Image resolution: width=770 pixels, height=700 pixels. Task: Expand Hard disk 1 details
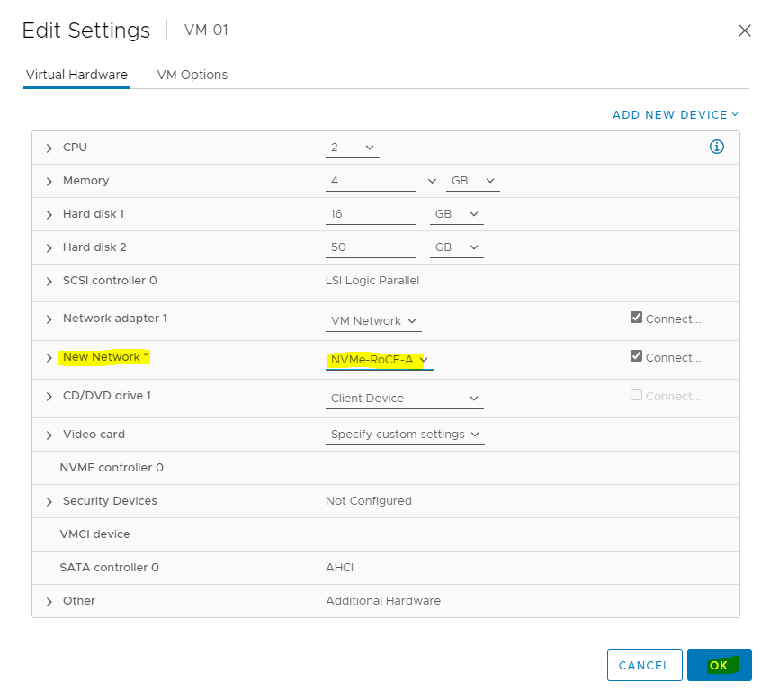(x=49, y=215)
